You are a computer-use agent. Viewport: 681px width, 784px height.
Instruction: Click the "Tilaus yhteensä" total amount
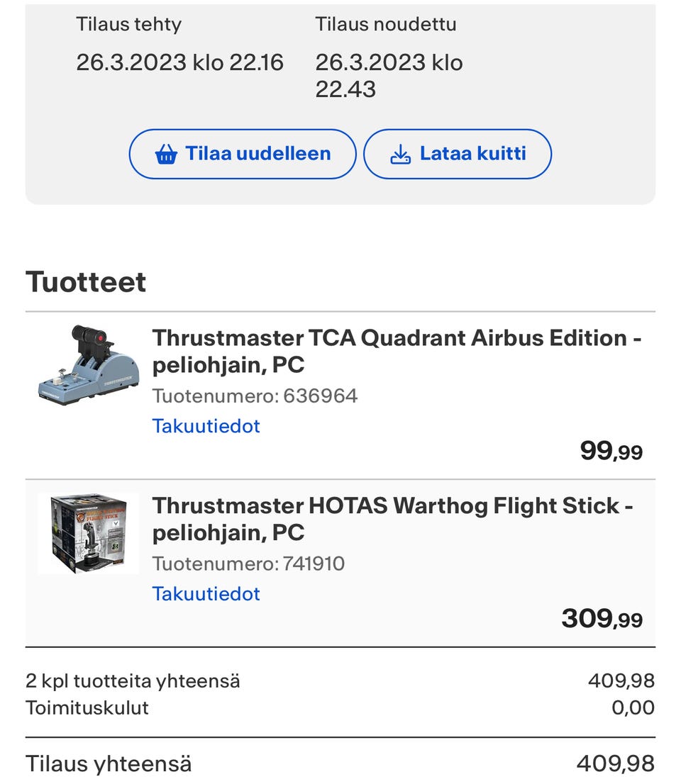pos(615,763)
